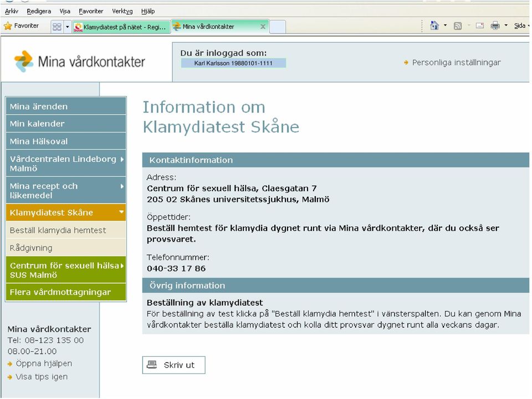Open the Favoriter menu
The image size is (532, 399).
90,11
